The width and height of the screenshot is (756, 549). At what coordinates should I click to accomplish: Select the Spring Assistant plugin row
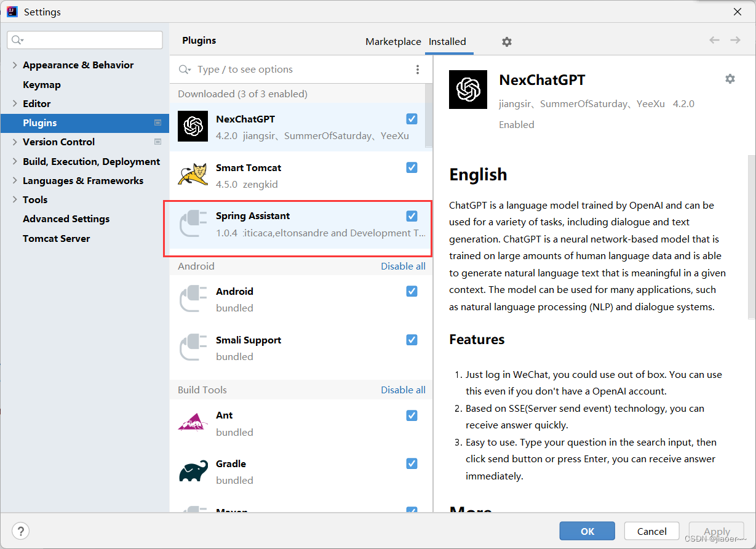click(297, 225)
